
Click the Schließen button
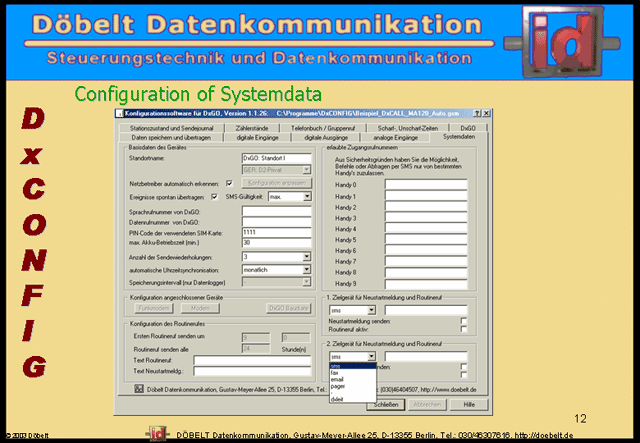386,405
